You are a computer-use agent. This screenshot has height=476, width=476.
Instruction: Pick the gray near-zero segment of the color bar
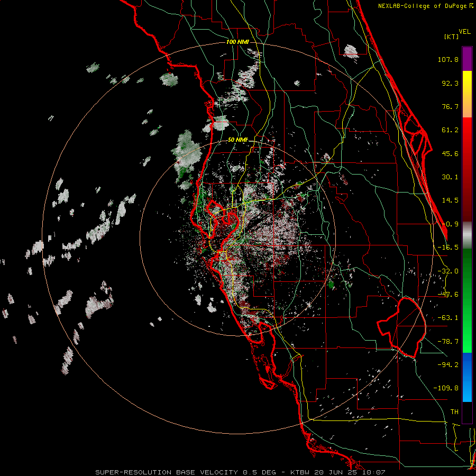pyautogui.click(x=467, y=235)
